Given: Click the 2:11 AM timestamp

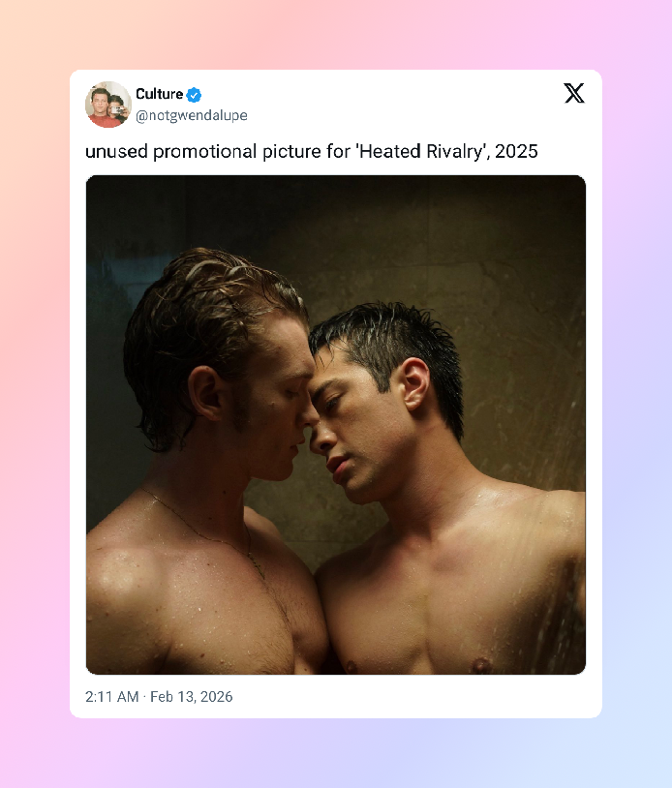Looking at the screenshot, I should [111, 697].
